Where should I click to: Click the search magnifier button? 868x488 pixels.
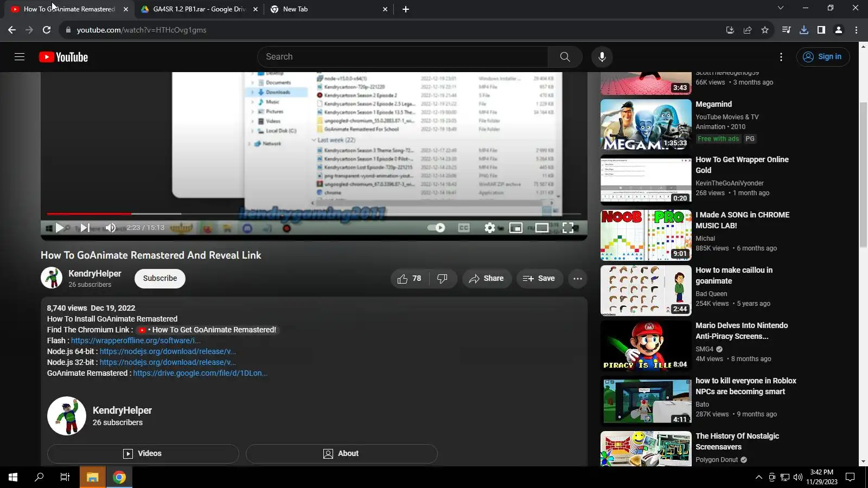[565, 57]
